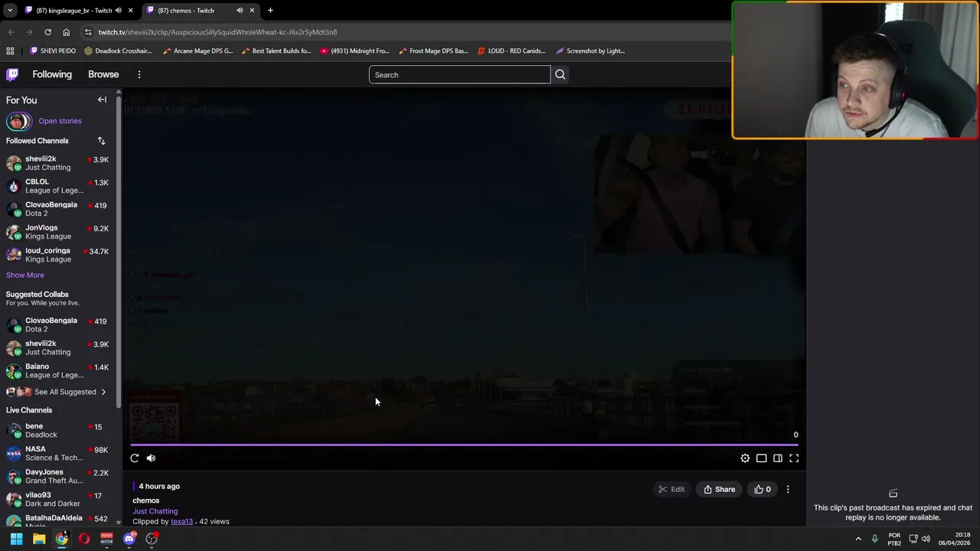Open the three-dot More menu beside Browse
Viewport: 980px width, 551px height.
(x=139, y=74)
